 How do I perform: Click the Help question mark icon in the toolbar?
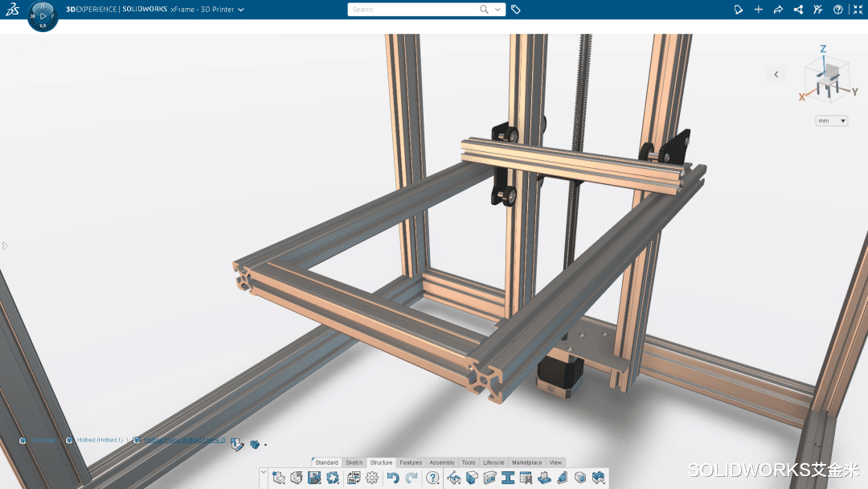(432, 479)
